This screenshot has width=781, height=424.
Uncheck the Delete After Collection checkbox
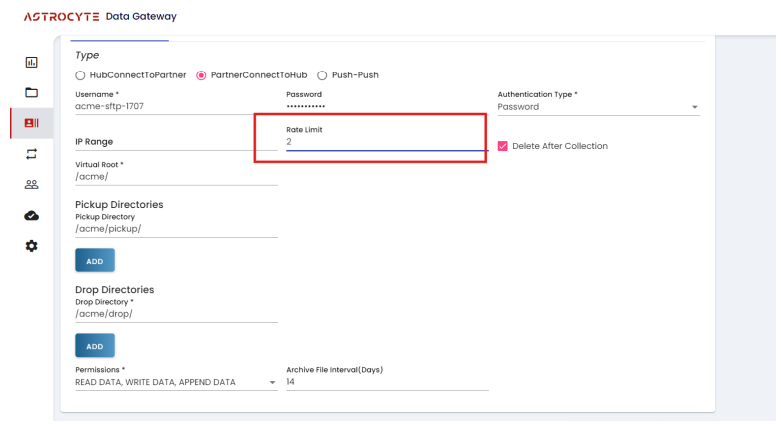[x=503, y=146]
